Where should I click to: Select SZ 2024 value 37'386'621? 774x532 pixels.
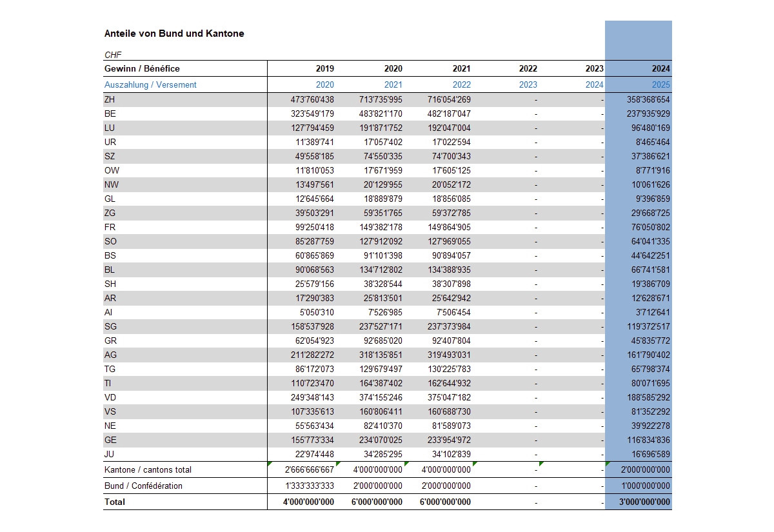(651, 157)
